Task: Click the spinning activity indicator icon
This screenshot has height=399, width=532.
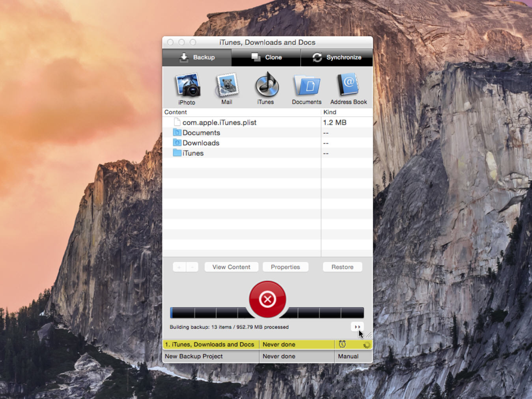Action: click(367, 345)
